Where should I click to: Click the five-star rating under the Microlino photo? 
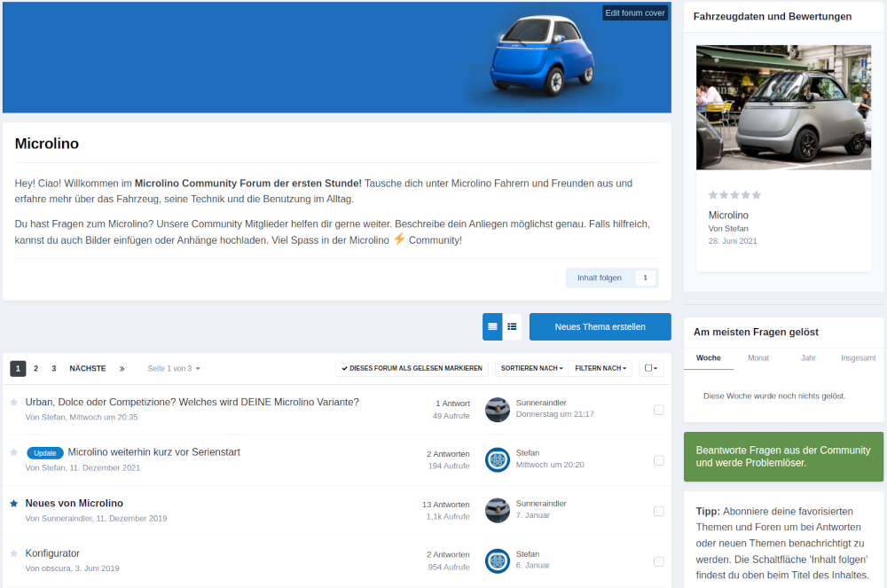734,195
